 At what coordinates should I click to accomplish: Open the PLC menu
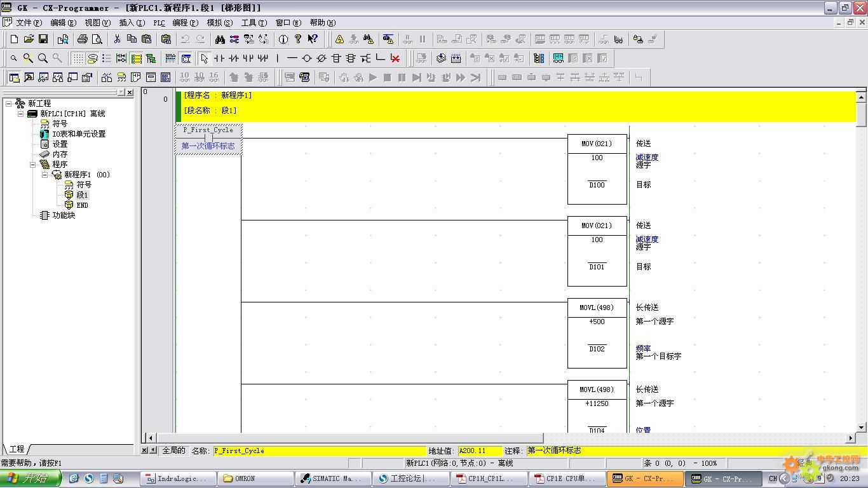tap(159, 23)
